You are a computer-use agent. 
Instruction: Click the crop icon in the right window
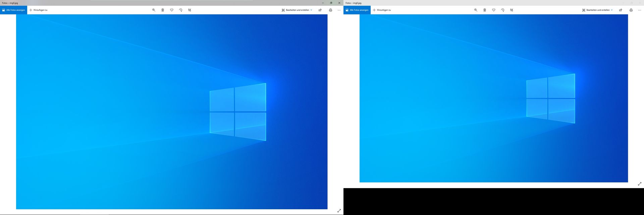click(512, 10)
